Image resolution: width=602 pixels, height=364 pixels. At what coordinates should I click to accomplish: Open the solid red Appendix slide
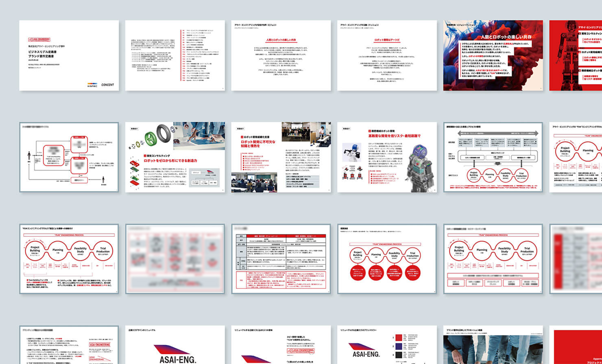pyautogui.click(x=576, y=344)
